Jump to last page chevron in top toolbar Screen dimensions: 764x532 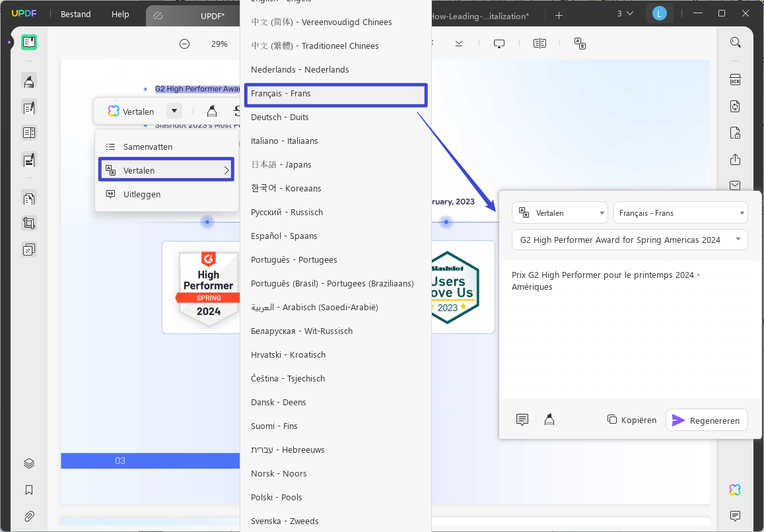[x=458, y=44]
